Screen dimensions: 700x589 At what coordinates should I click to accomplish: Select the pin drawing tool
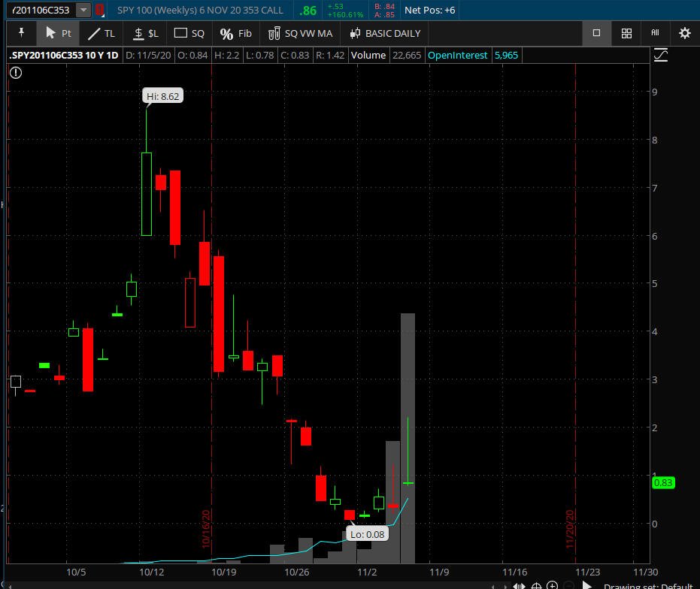coord(21,33)
